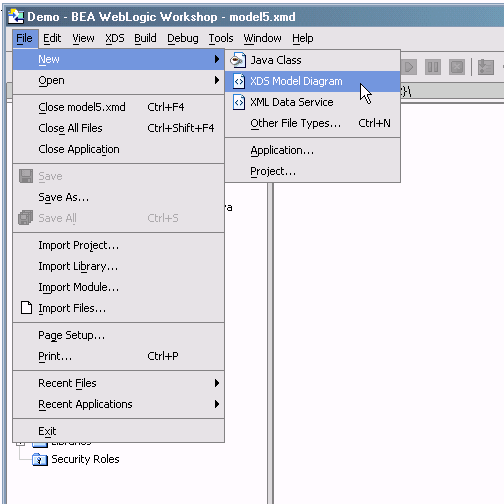Select Close All Files
This screenshot has height=504, width=504.
point(119,128)
